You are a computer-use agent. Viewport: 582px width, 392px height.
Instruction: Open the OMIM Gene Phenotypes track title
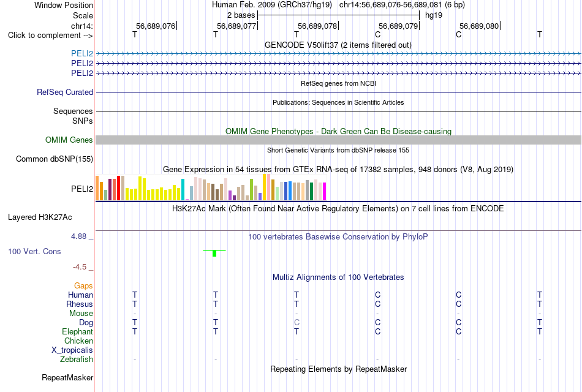[x=338, y=132]
